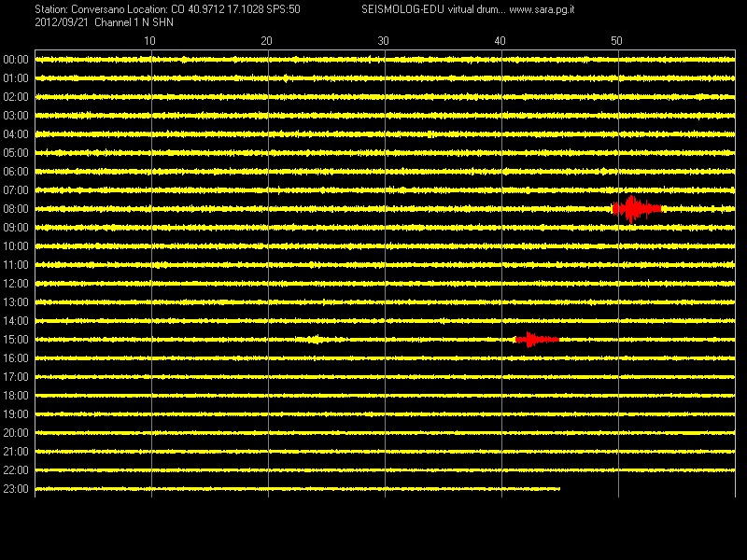Click the 50 minute axis label

click(616, 41)
